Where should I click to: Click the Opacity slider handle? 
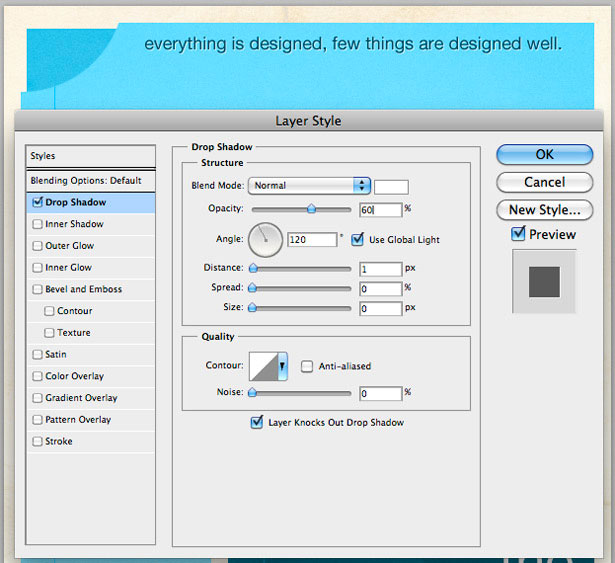311,208
